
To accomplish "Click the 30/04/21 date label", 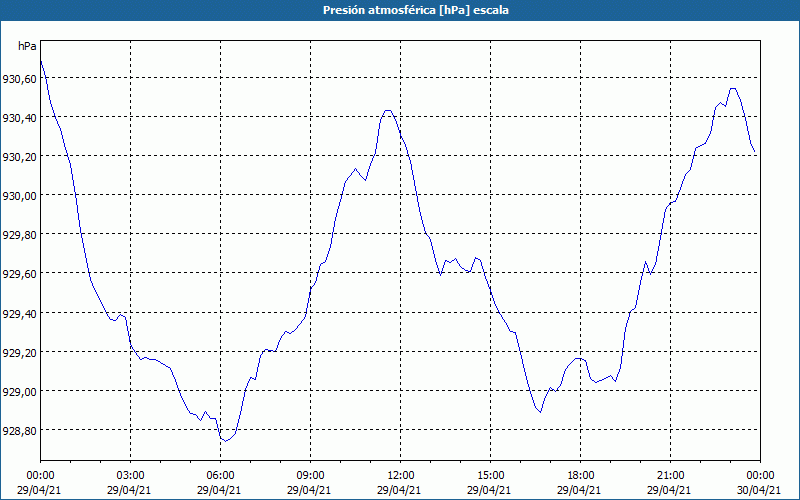I will click(x=759, y=490).
